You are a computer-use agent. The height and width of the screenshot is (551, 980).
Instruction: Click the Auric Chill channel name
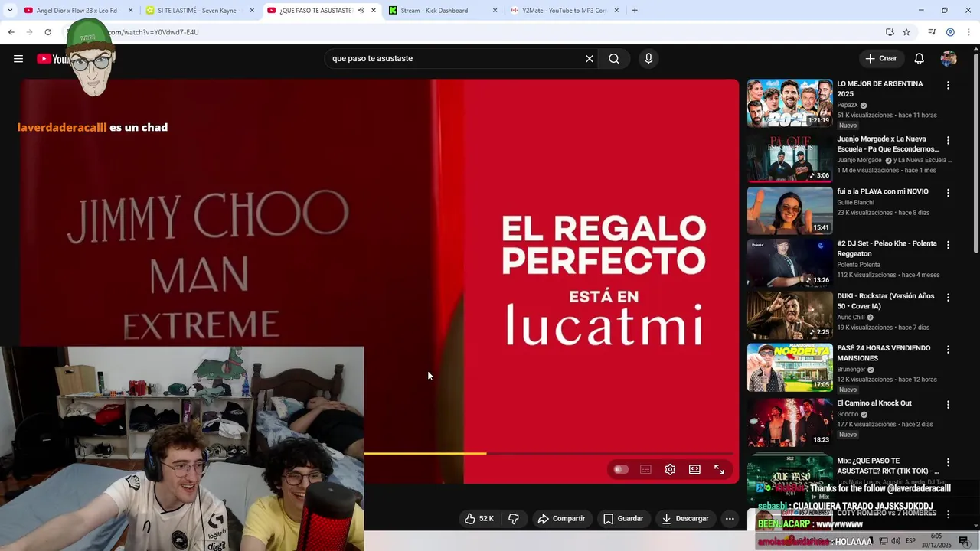pos(851,317)
